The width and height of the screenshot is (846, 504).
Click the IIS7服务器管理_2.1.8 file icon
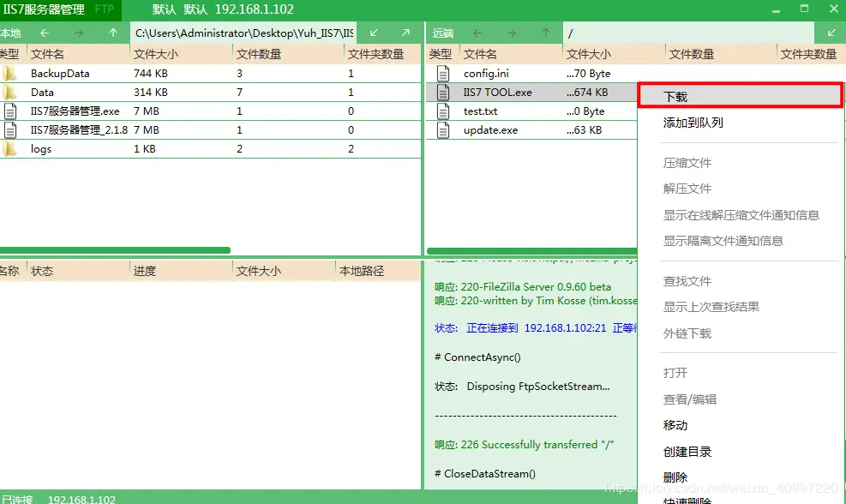[9, 130]
